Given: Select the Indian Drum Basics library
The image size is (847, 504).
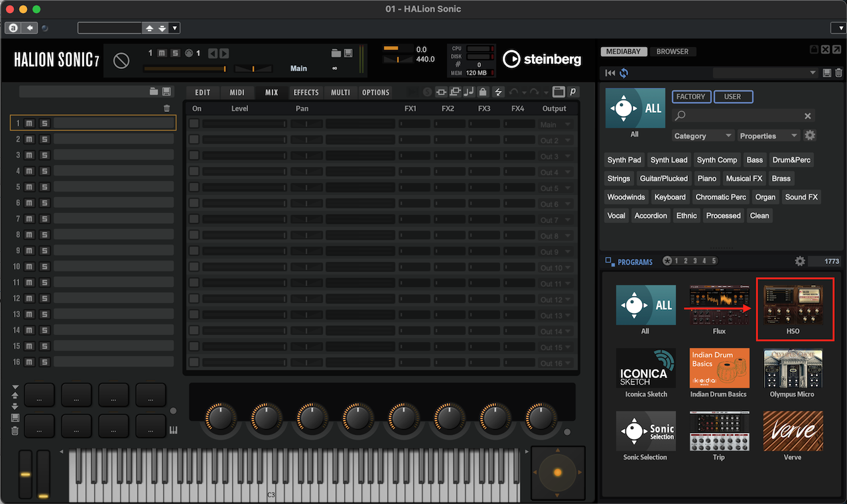Looking at the screenshot, I should [719, 368].
